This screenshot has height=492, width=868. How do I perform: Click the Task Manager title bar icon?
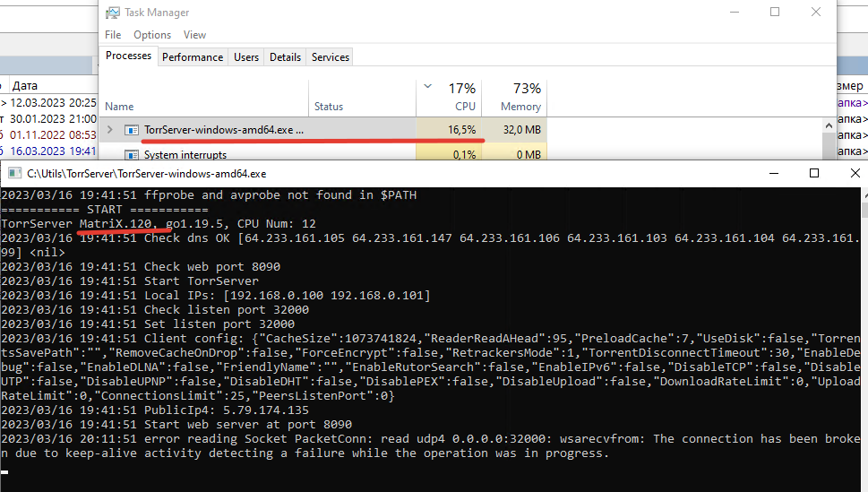[x=113, y=13]
